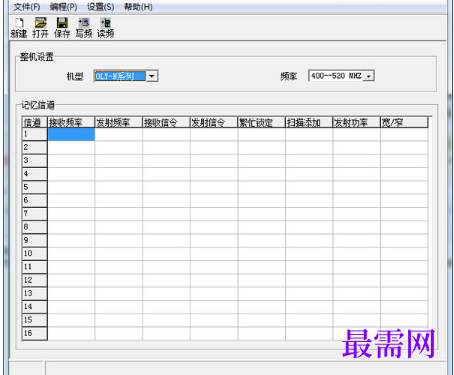Select channel row header 2

(35, 148)
